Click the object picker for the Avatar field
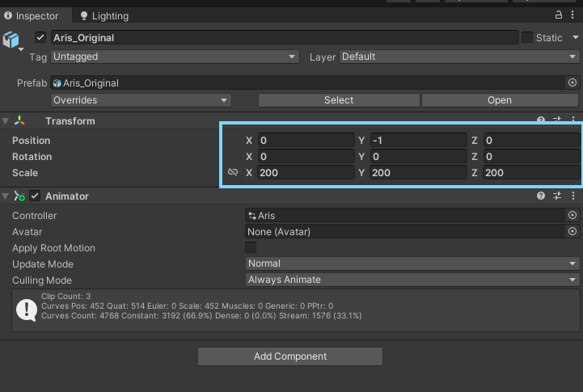The height and width of the screenshot is (392, 583). 572,232
